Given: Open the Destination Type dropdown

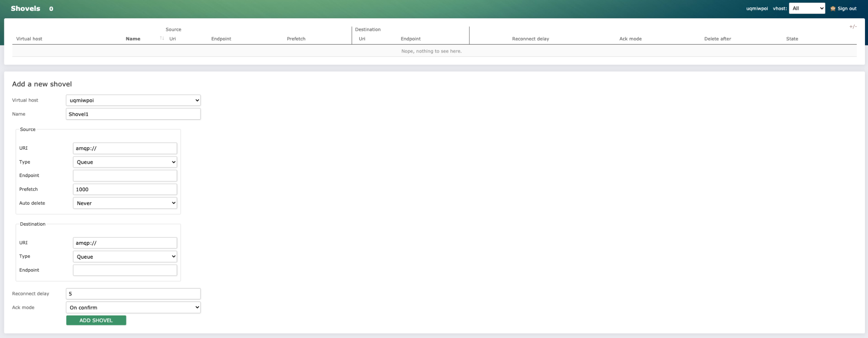Looking at the screenshot, I should (125, 256).
